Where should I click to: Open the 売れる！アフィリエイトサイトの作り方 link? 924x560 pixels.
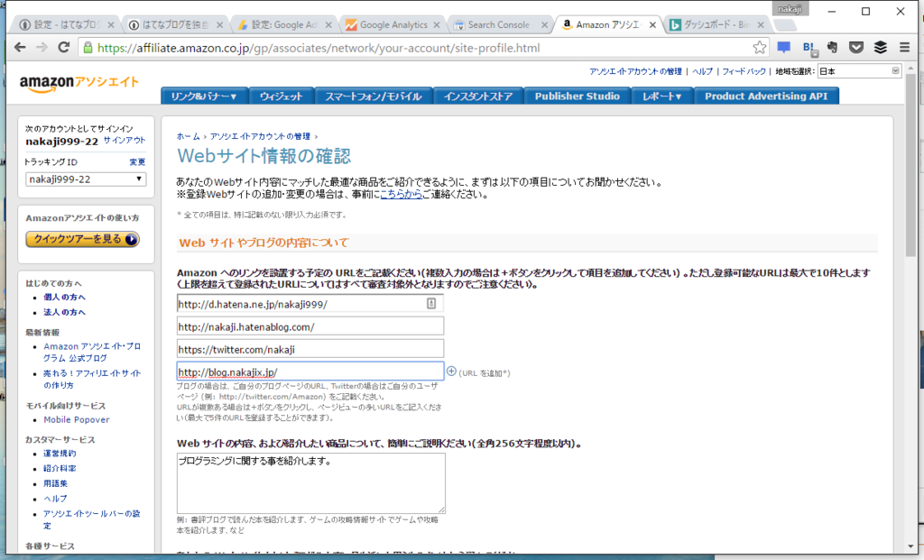[x=92, y=380]
